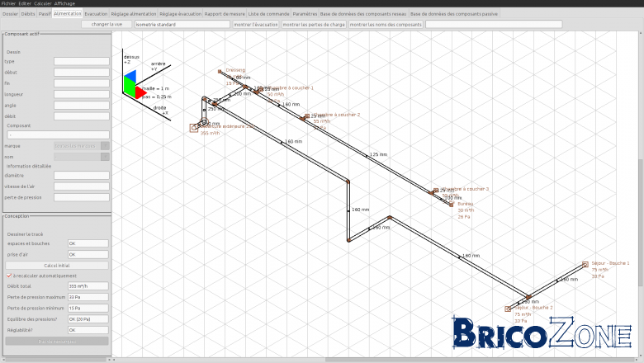This screenshot has height=363, width=644.
Task: Click the Dressing vent node
Action: coord(220,72)
